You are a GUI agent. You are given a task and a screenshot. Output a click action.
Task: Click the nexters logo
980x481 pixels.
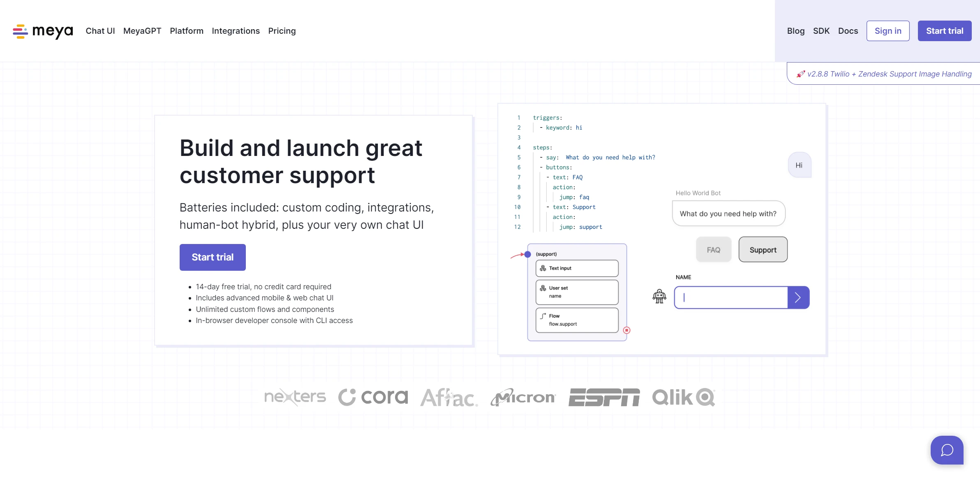coord(295,397)
